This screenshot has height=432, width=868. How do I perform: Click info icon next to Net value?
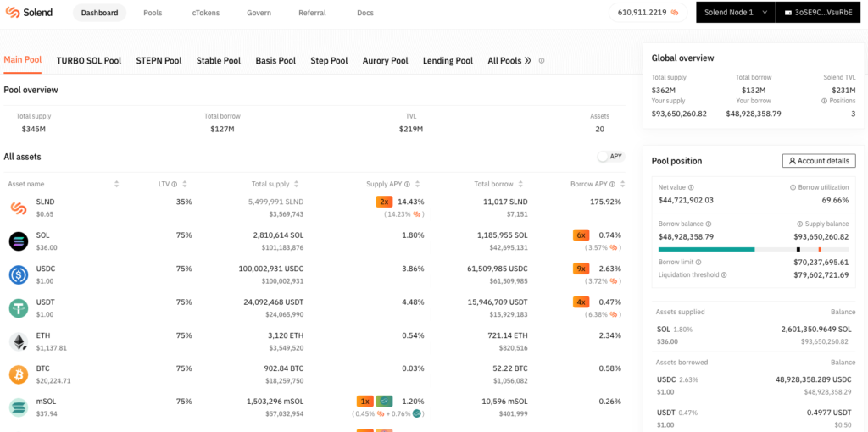(691, 187)
